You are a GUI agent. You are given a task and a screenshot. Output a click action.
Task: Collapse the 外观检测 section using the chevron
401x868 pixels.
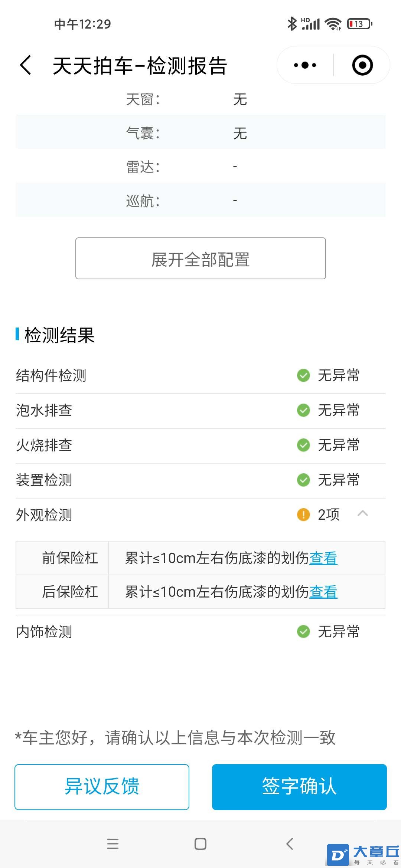(x=362, y=514)
